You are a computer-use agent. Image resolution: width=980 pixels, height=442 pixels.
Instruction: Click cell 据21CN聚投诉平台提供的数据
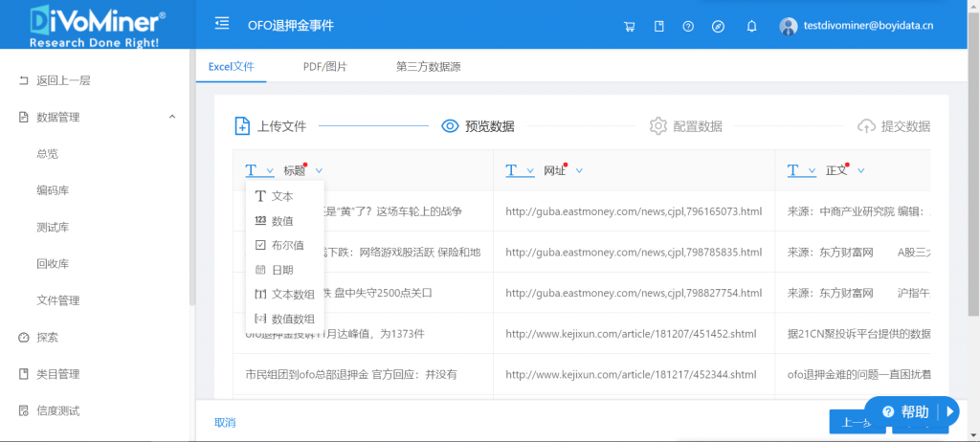click(x=858, y=333)
